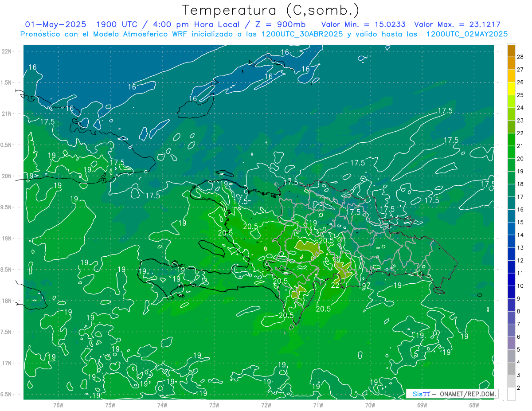Click the title 'Temperatura (C,somb.)'
The height and width of the screenshot is (411, 532).
[x=271, y=10]
